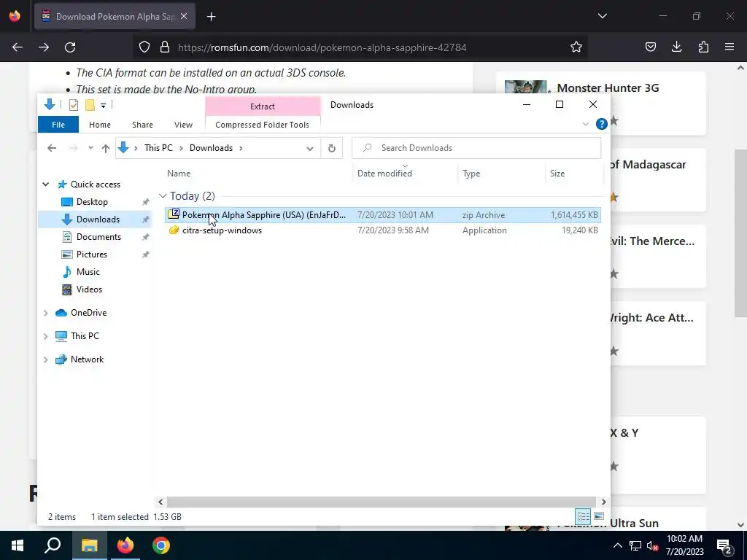Viewport: 747px width, 560px height.
Task: Open Compressed Folder Tools tab
Action: tap(262, 125)
